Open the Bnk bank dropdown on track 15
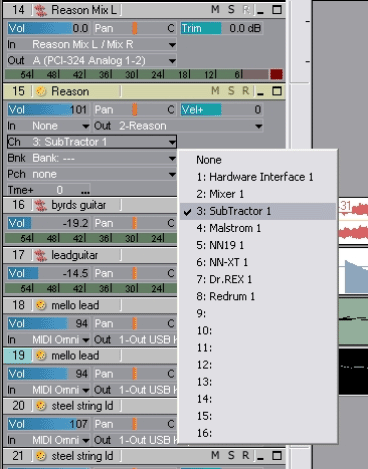Viewport: 368px width, 469px height. (x=172, y=158)
